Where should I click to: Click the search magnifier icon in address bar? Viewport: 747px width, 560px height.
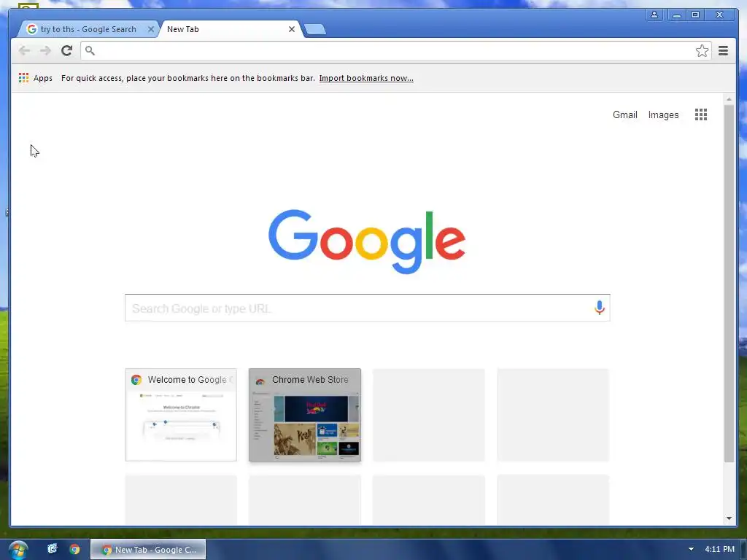[90, 50]
